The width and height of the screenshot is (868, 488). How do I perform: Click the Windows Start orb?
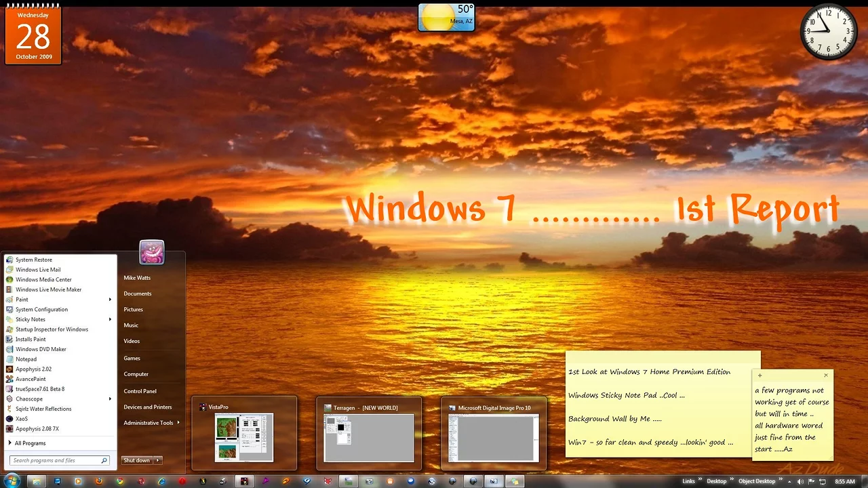click(x=13, y=481)
